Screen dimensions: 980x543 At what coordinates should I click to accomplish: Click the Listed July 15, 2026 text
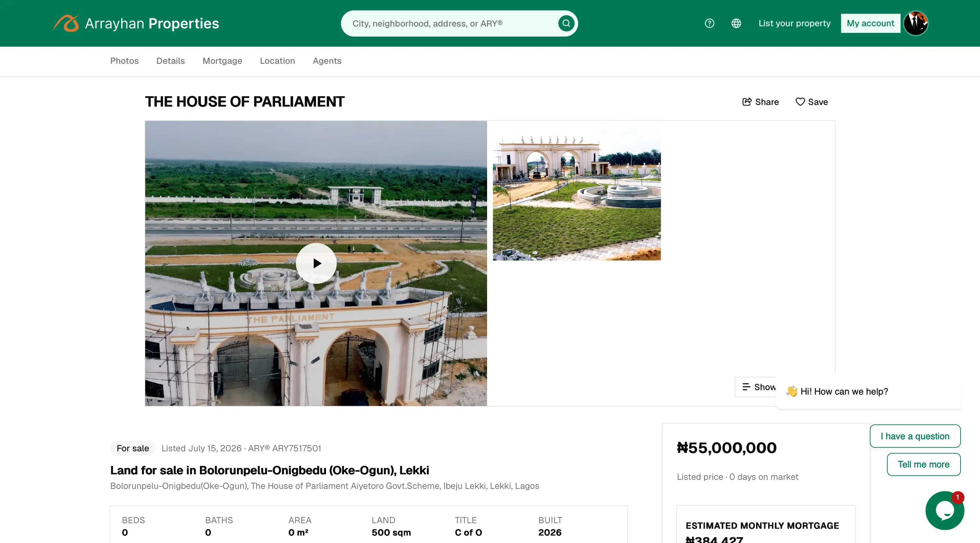(202, 448)
